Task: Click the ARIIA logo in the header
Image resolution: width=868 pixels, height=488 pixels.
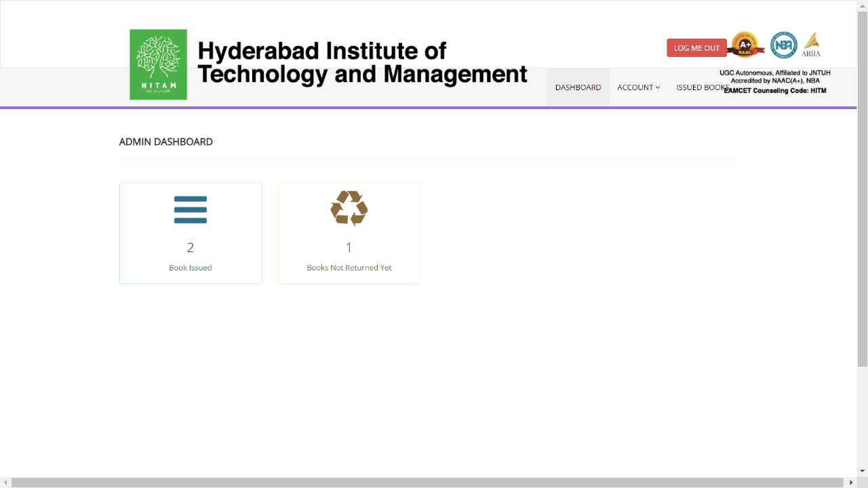Action: (812, 45)
